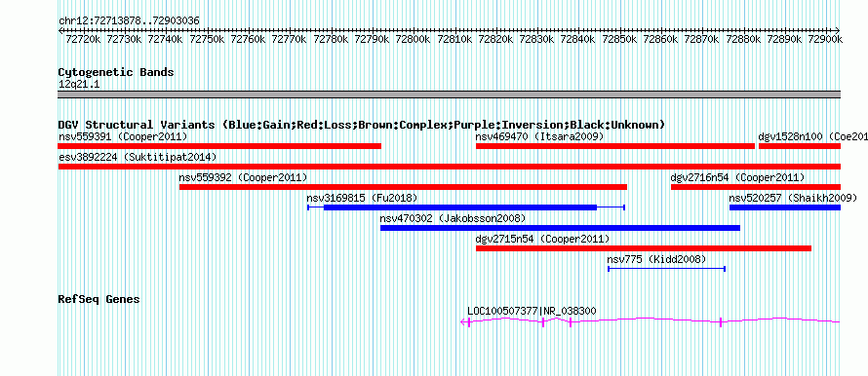Screen dimensions: 868x376
Task: Click the esv3892224 (Suktitipat2014) label
Action: pyautogui.click(x=138, y=157)
